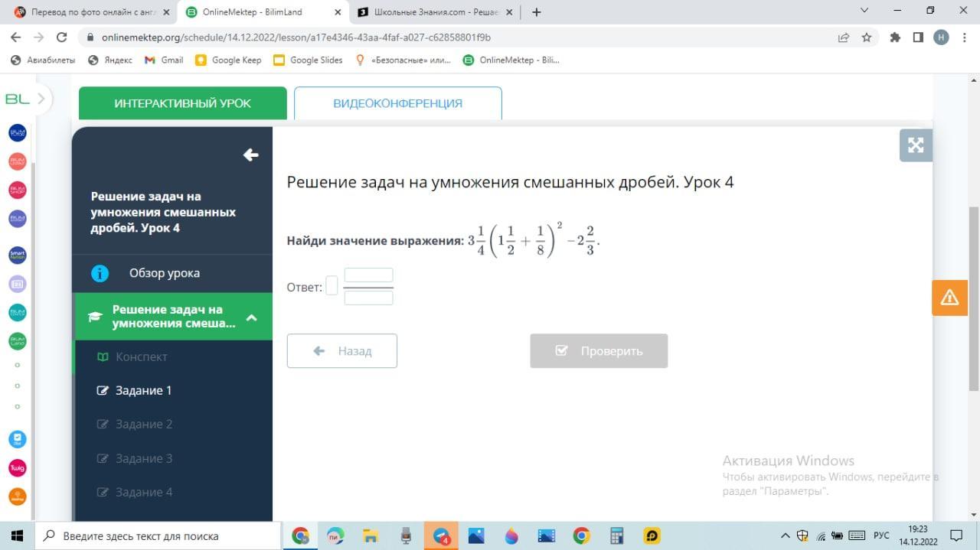Open Яндекс bookmark
This screenshot has height=550, width=980.
[110, 60]
